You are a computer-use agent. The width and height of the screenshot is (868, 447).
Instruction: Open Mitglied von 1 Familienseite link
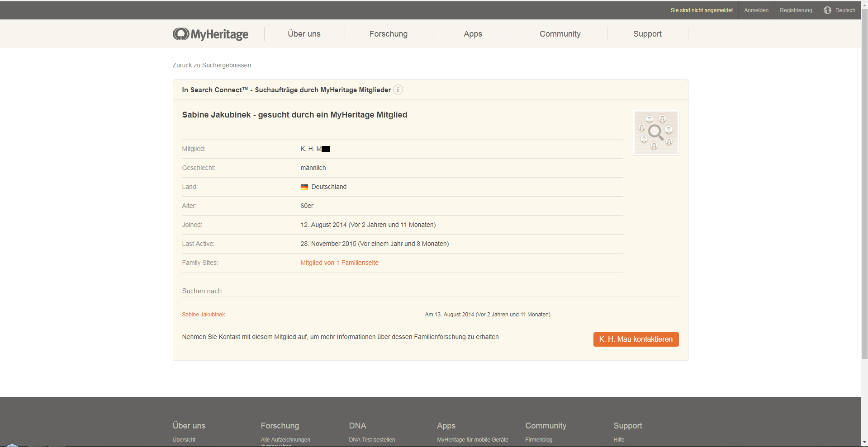[x=339, y=263]
